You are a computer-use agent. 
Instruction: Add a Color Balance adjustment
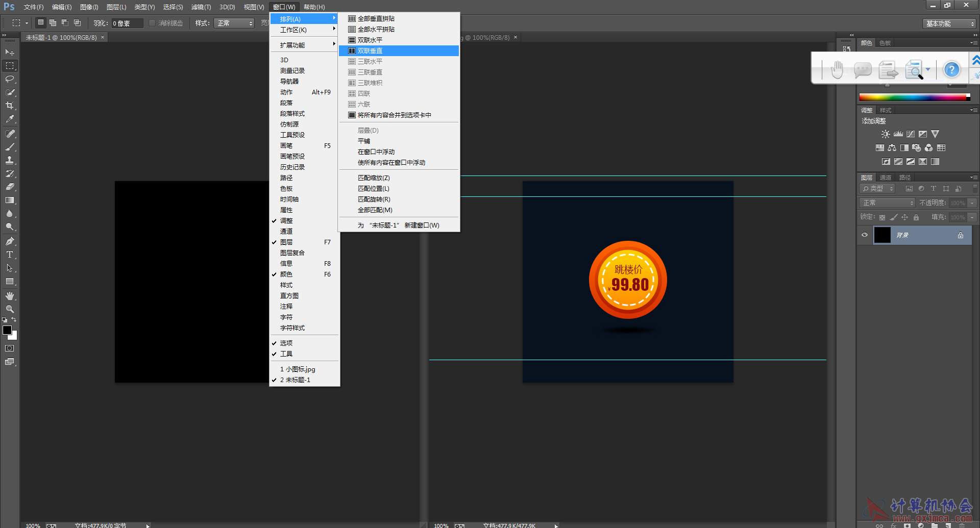[x=892, y=148]
